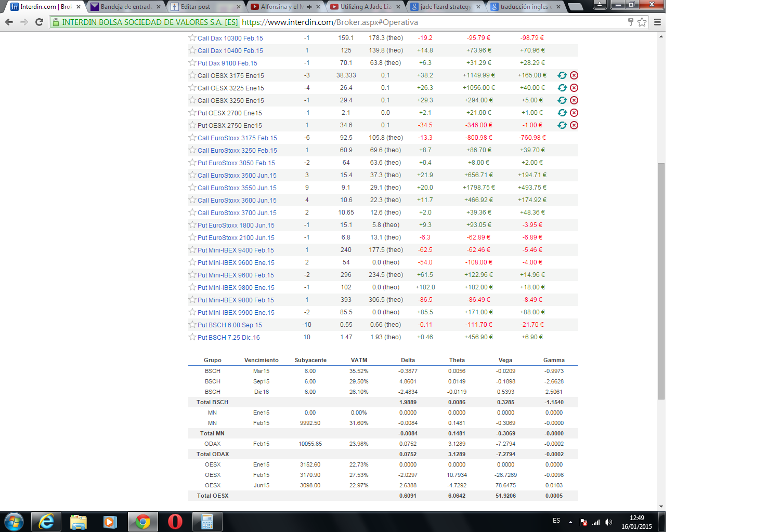Toggle favorite star for Put OESX 2700 Ene15

pyautogui.click(x=192, y=112)
